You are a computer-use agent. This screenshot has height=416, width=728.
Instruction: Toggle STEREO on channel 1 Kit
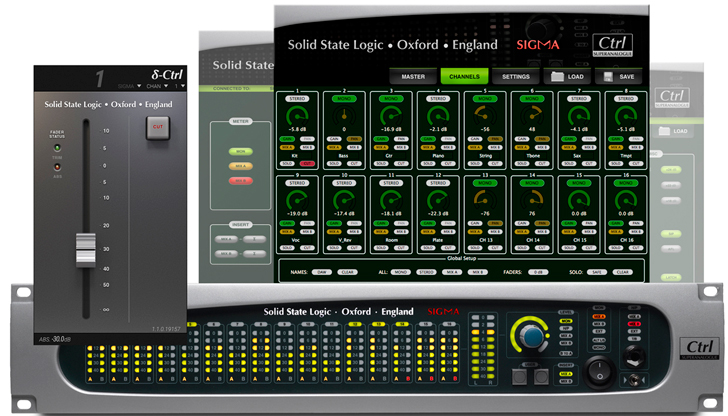[x=297, y=99]
